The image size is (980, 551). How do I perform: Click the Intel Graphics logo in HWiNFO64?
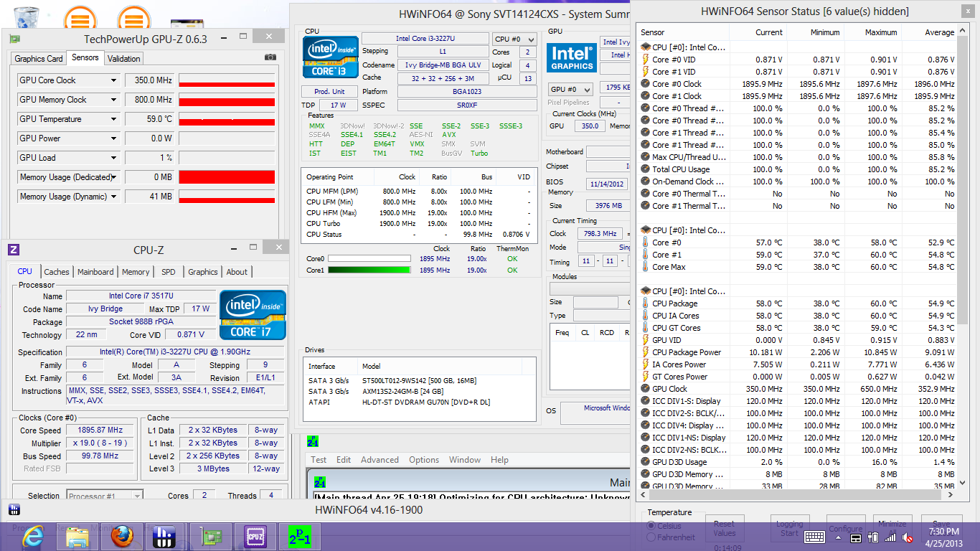click(x=571, y=59)
